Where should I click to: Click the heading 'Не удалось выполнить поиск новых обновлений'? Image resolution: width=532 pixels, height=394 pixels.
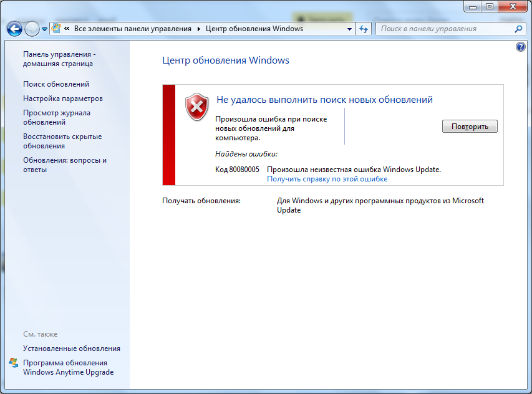click(x=324, y=100)
